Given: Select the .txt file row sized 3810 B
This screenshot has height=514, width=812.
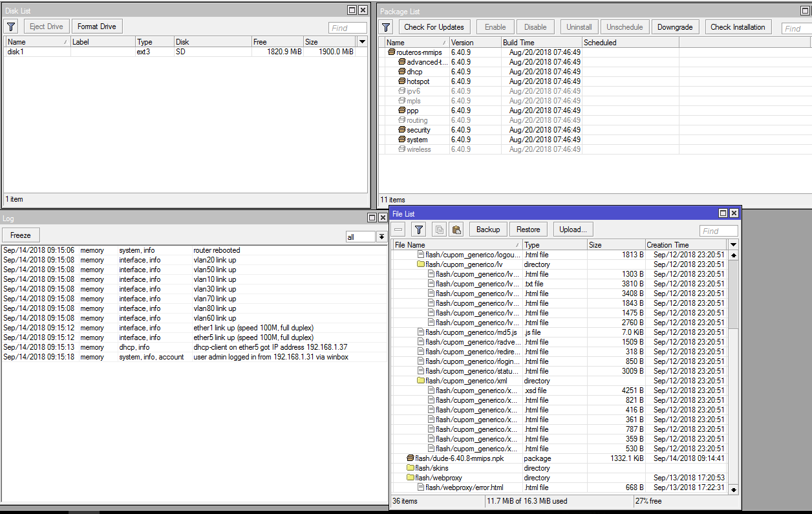Looking at the screenshot, I should point(561,284).
